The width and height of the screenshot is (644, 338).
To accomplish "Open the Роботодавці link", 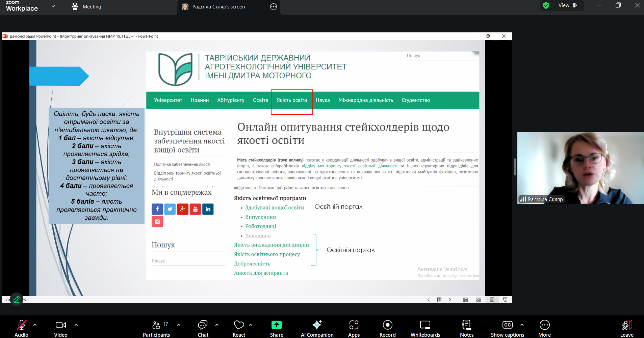I will click(260, 226).
